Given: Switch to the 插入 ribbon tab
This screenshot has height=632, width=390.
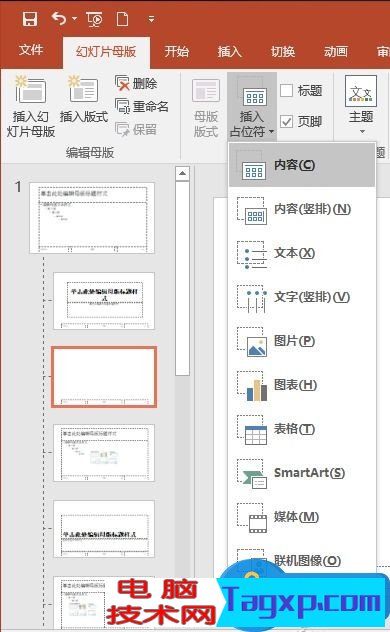Looking at the screenshot, I should (x=229, y=51).
